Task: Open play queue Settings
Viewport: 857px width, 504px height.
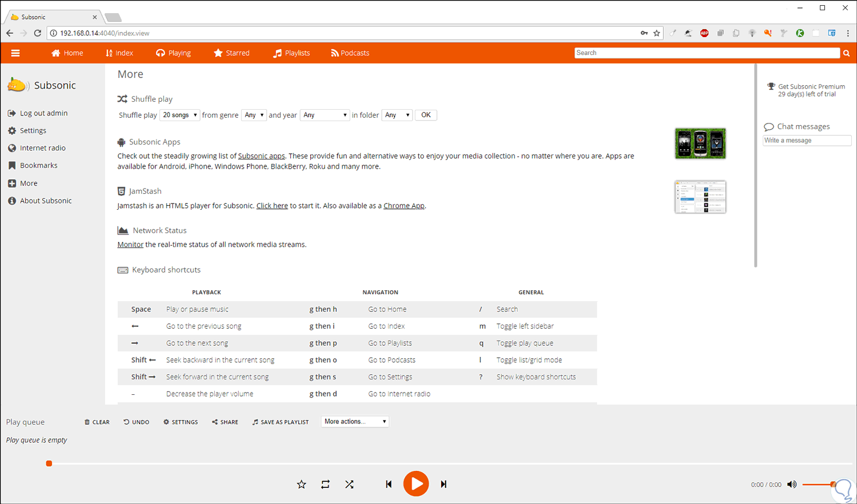Action: pyautogui.click(x=181, y=422)
